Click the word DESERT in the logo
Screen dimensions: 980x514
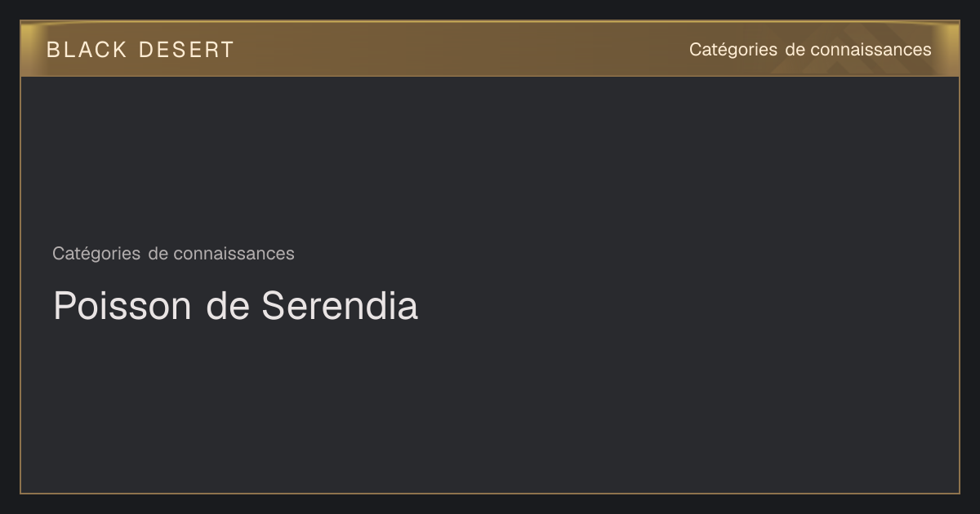(x=186, y=50)
